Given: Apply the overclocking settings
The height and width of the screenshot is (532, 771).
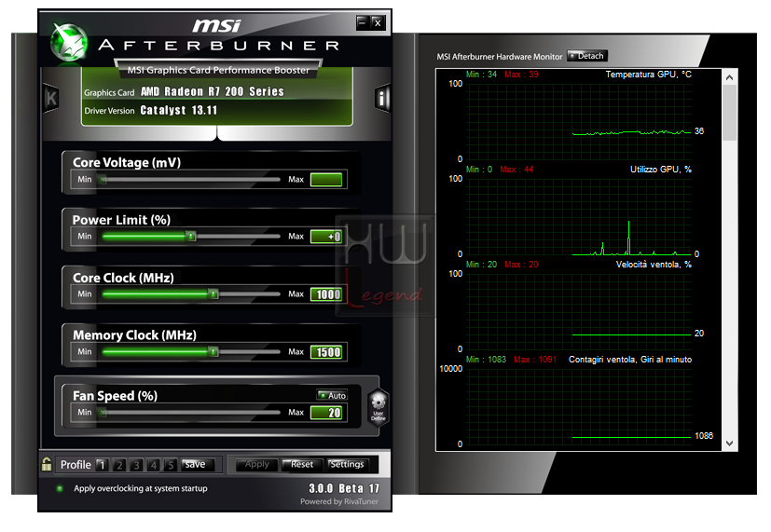Looking at the screenshot, I should (x=257, y=465).
